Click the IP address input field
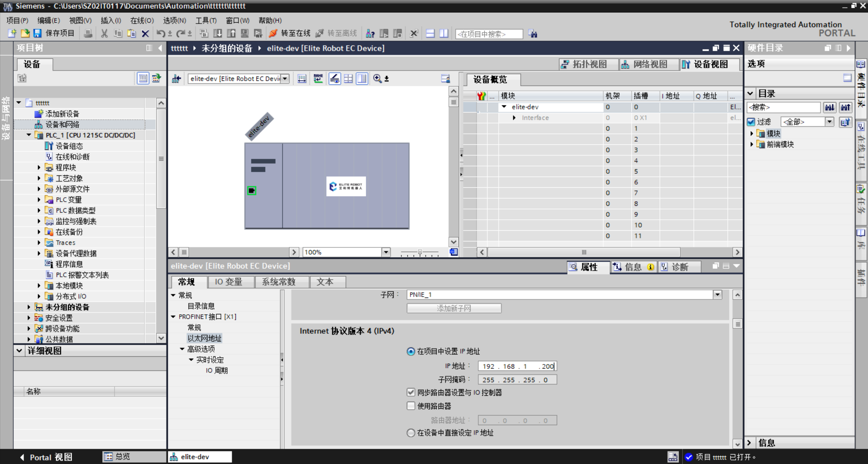This screenshot has height=464, width=868. pos(517,366)
